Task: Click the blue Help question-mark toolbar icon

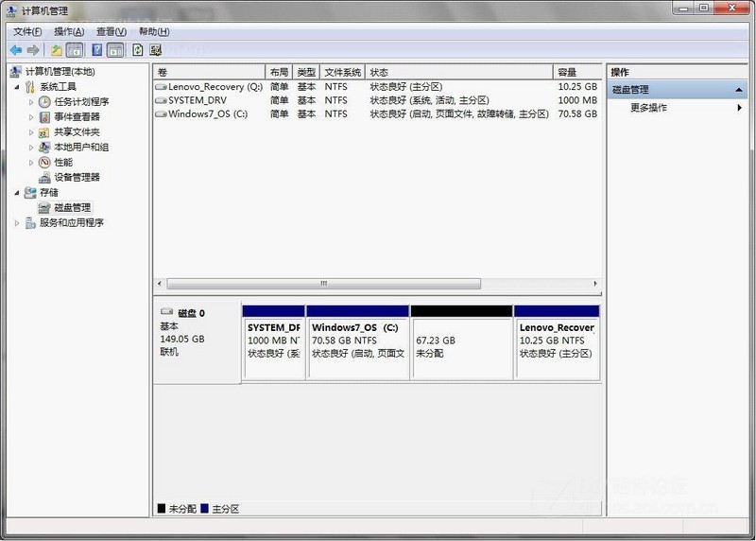Action: (96, 50)
